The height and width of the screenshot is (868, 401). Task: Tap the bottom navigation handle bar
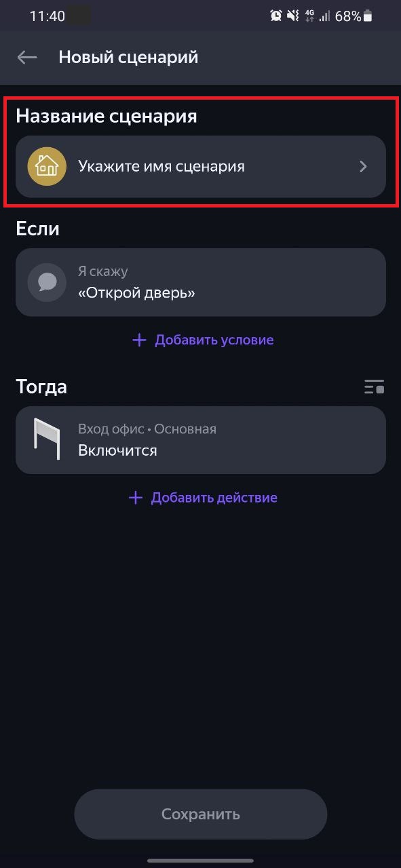tap(200, 861)
